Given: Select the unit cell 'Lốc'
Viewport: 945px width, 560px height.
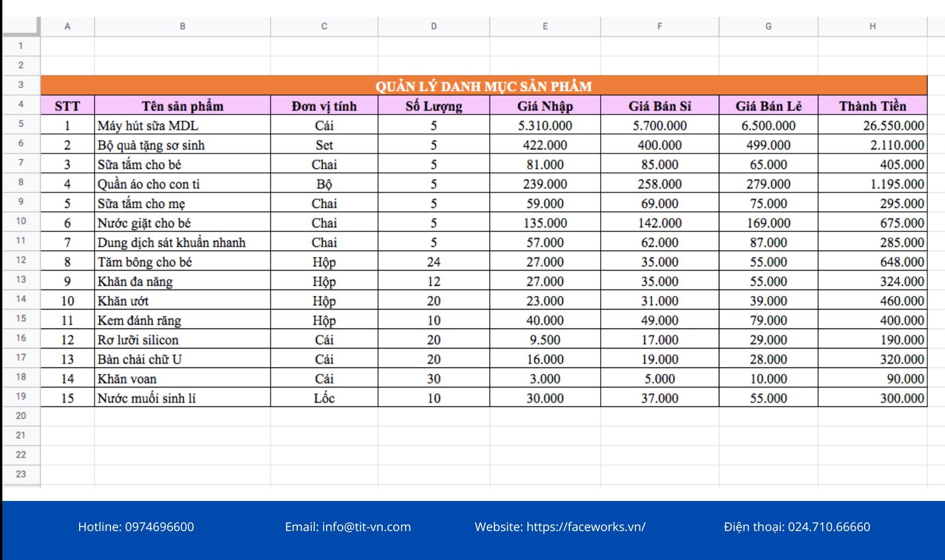Looking at the screenshot, I should pos(324,398).
